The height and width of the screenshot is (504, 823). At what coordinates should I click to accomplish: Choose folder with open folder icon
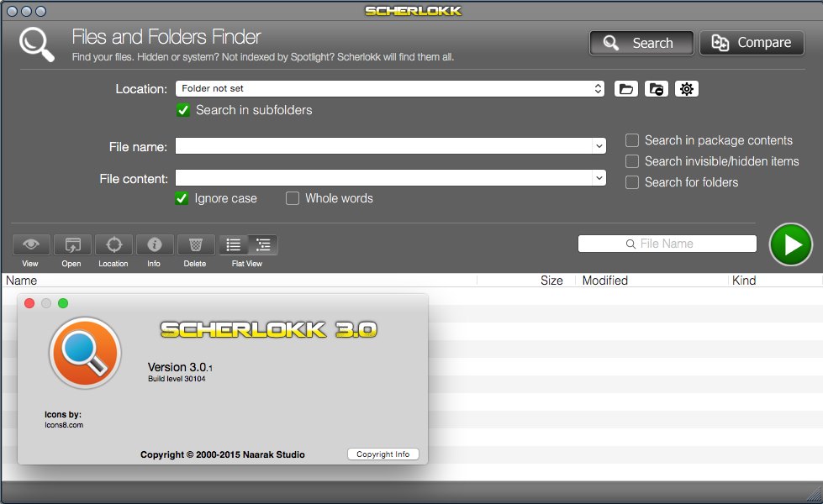(625, 89)
